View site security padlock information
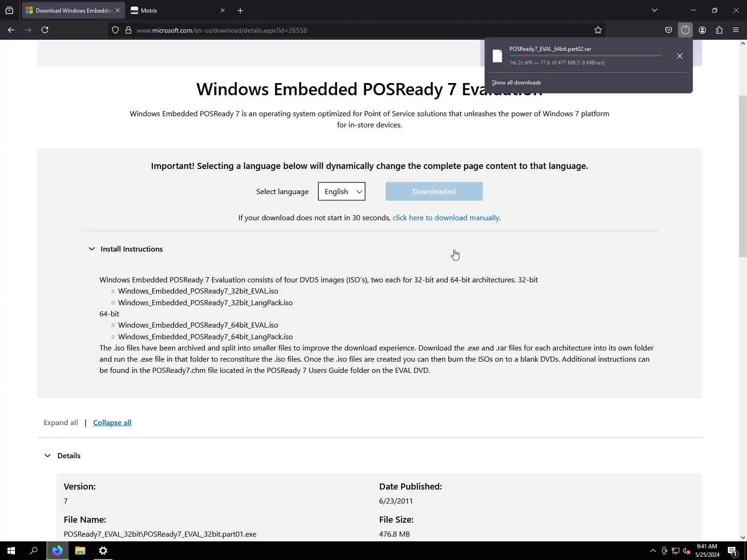The image size is (747, 560). click(128, 30)
